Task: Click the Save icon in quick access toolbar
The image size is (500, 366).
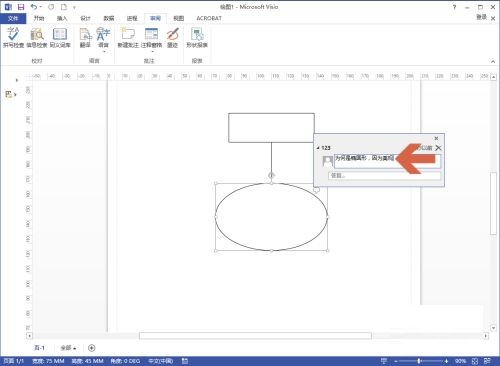Action: click(x=21, y=7)
